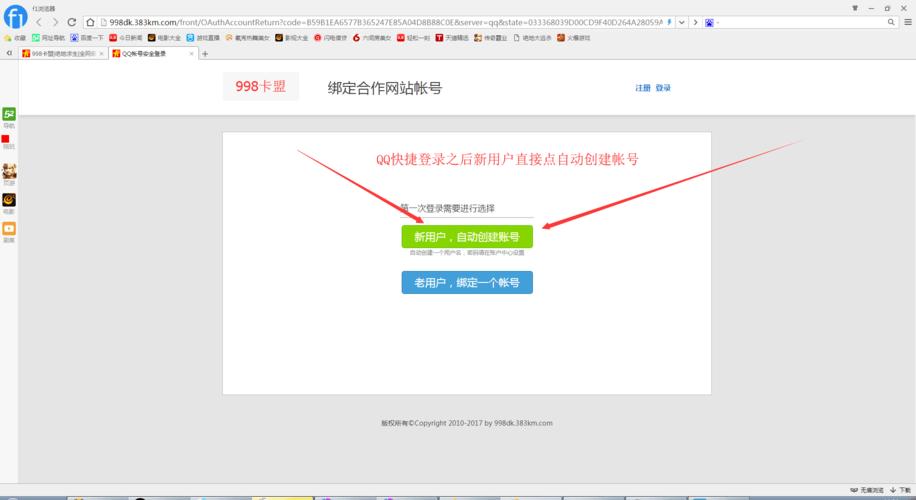Open the 百度一下 bookmark
Screen dimensions: 916x500
coord(87,37)
